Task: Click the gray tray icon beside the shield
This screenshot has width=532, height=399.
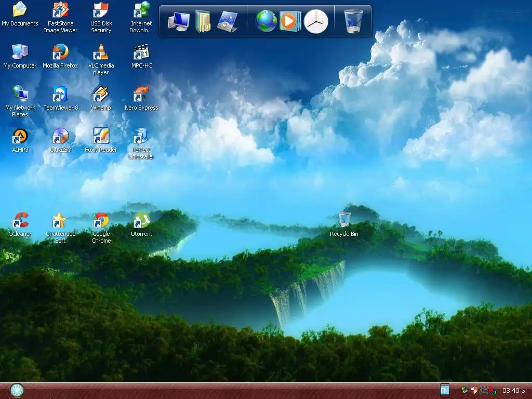Action: pyautogui.click(x=483, y=391)
